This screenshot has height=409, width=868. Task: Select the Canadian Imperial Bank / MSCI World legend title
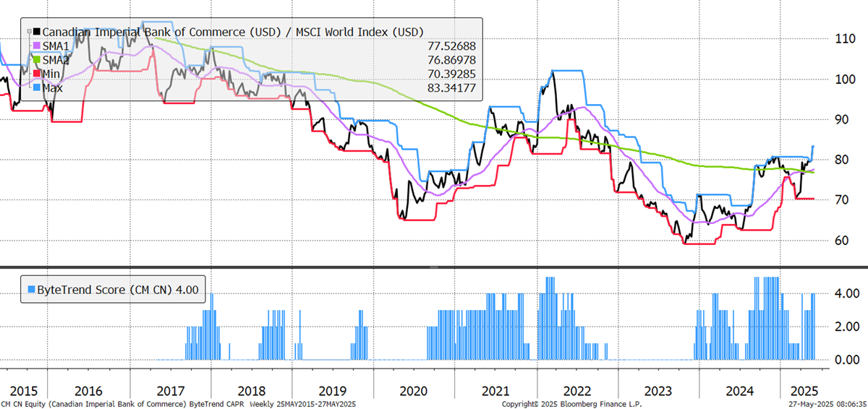233,32
